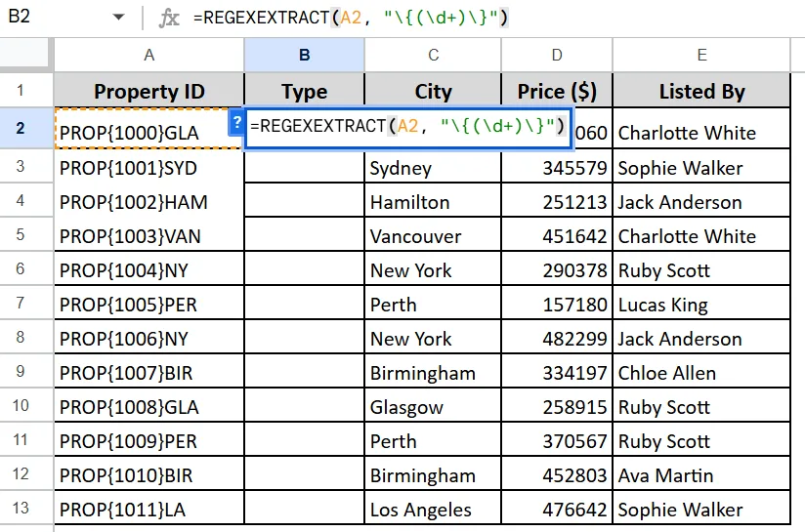Select cell PROP{1004}NY

(x=148, y=268)
